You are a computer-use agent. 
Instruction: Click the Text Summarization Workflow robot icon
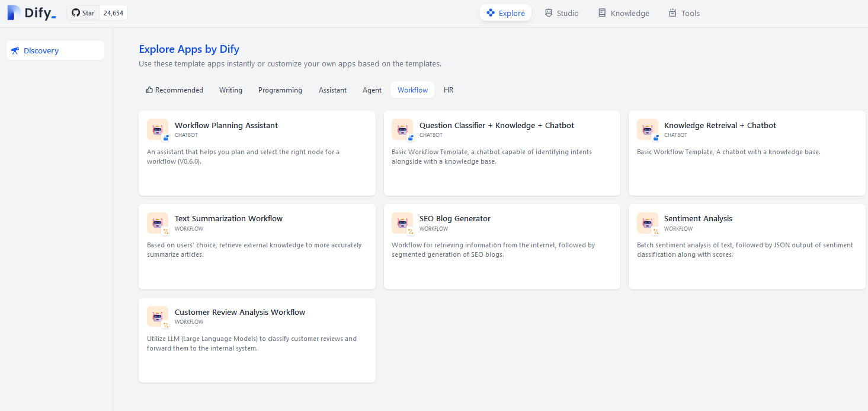tap(157, 222)
